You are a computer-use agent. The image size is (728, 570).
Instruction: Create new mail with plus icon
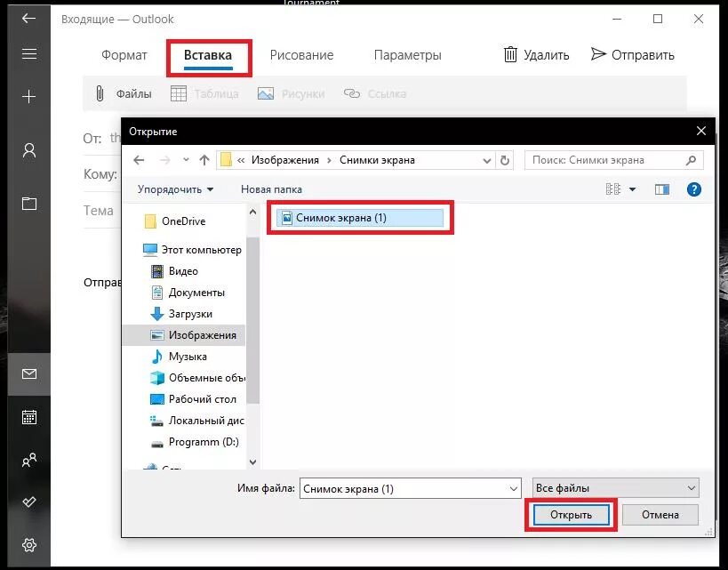click(28, 97)
